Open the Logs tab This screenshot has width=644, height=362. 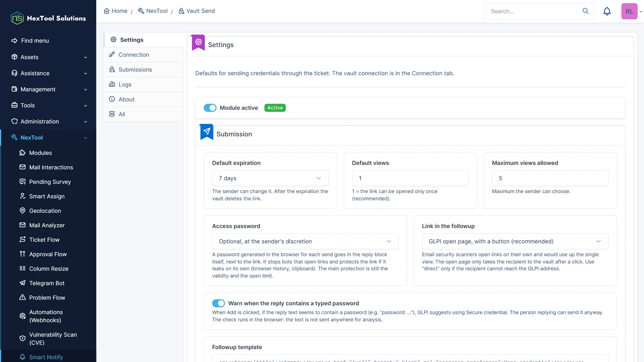(144, 84)
